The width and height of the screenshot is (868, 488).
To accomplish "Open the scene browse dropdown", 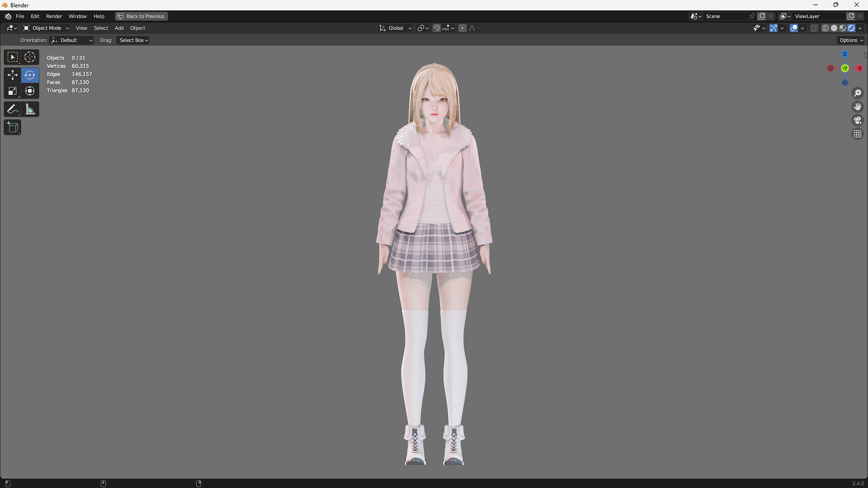I will pos(696,16).
